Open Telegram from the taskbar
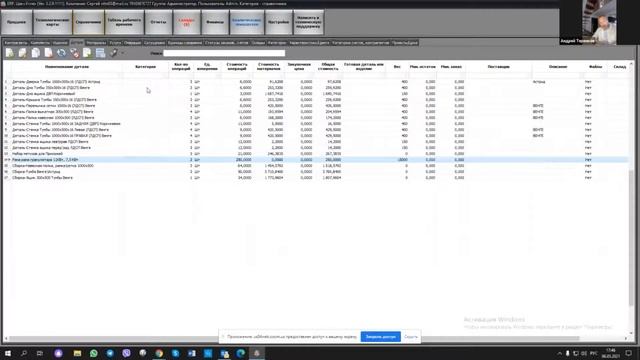 pyautogui.click(x=110, y=353)
